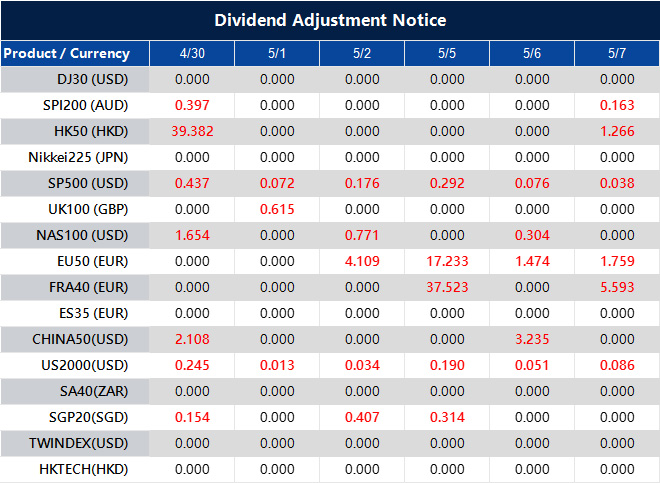Select the NAS100 value 1.654

pos(192,235)
